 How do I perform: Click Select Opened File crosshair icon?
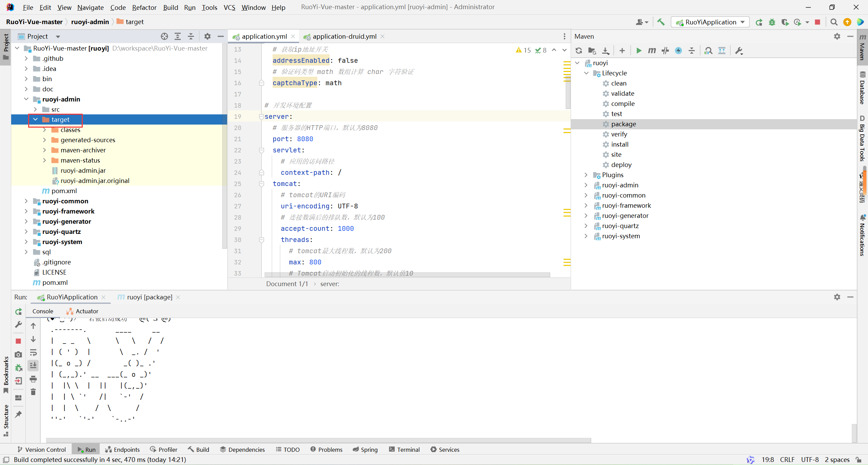click(x=164, y=36)
